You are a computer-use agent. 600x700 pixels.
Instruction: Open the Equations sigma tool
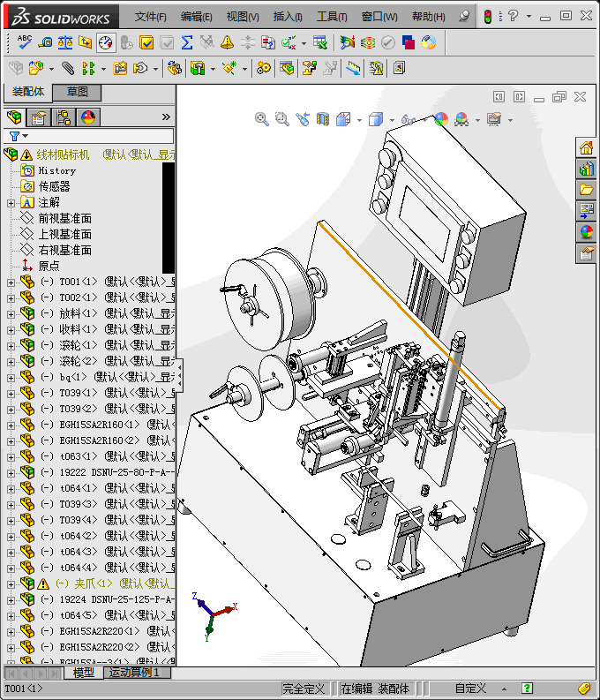pos(187,42)
